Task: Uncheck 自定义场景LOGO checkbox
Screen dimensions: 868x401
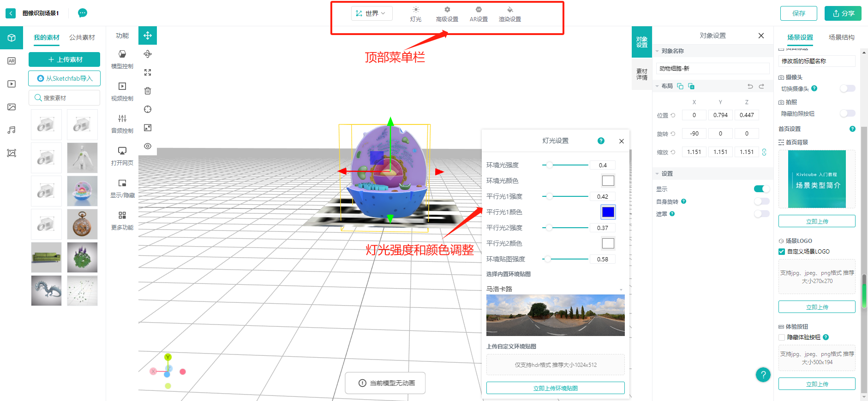Action: coord(782,252)
